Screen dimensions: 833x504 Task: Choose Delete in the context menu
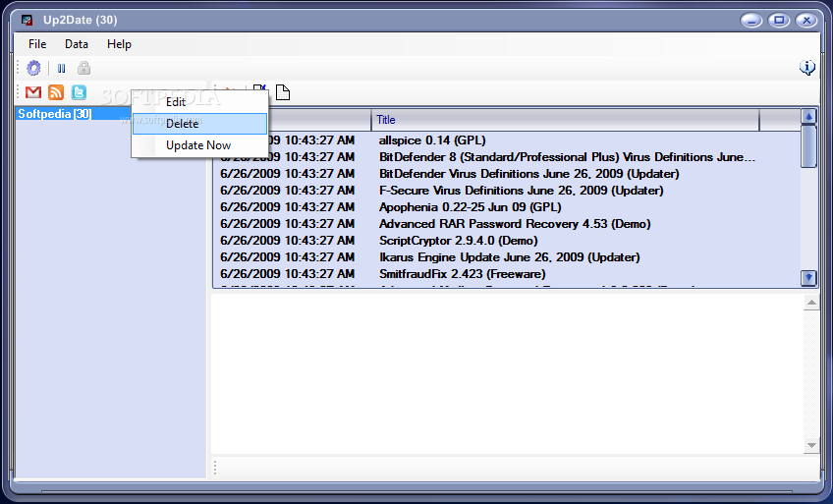tap(199, 124)
